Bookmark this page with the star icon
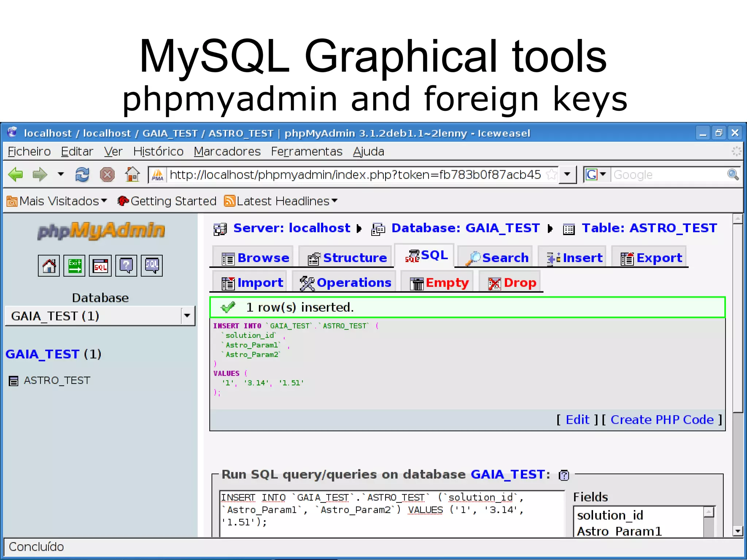Viewport: 747px width, 560px height. (x=551, y=175)
